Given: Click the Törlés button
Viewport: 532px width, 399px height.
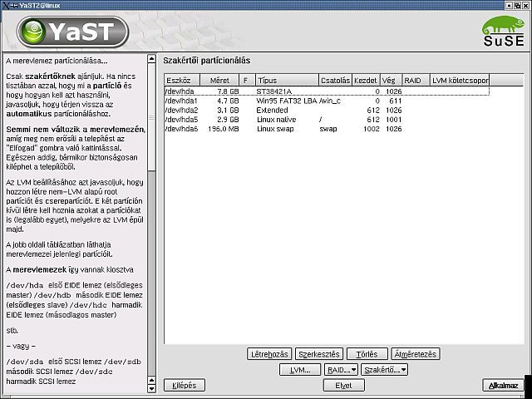Looking at the screenshot, I should point(367,353).
